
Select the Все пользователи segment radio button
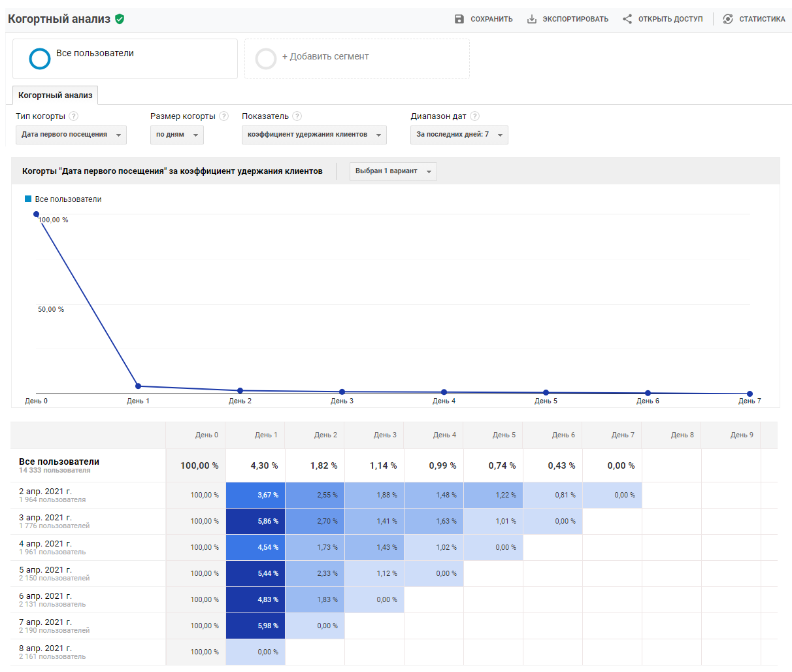pos(40,58)
